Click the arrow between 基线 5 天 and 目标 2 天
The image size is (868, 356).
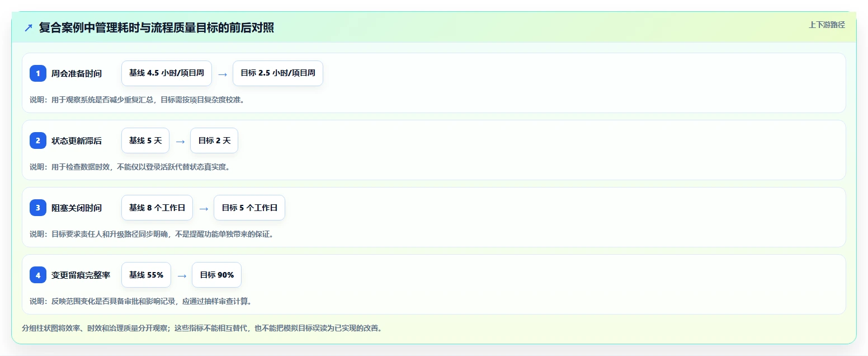(x=180, y=141)
